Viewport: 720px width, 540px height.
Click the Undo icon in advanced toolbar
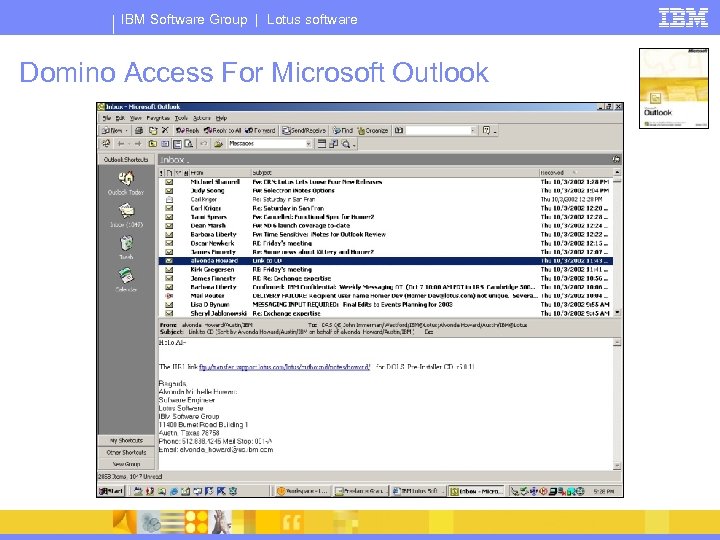tap(204, 144)
